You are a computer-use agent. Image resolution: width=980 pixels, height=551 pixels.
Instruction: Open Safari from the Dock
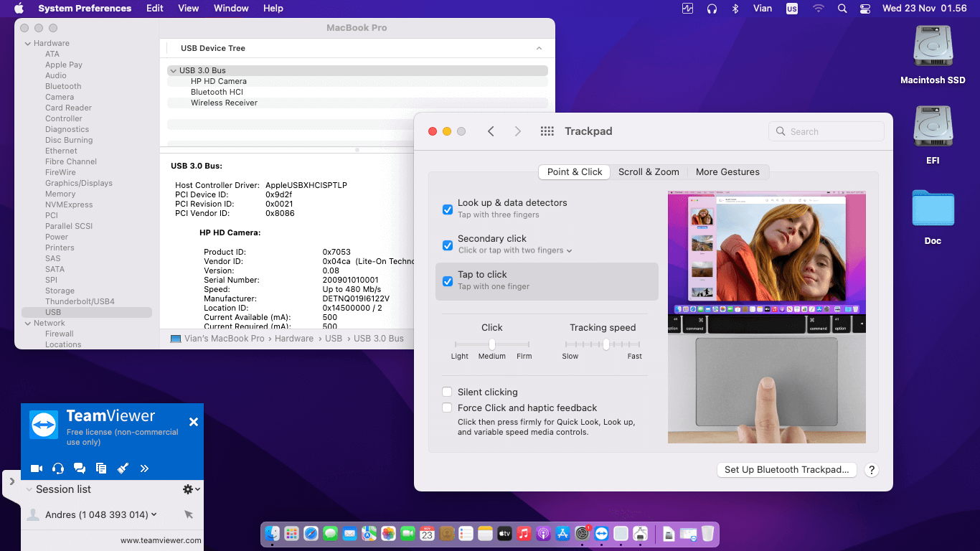[311, 534]
